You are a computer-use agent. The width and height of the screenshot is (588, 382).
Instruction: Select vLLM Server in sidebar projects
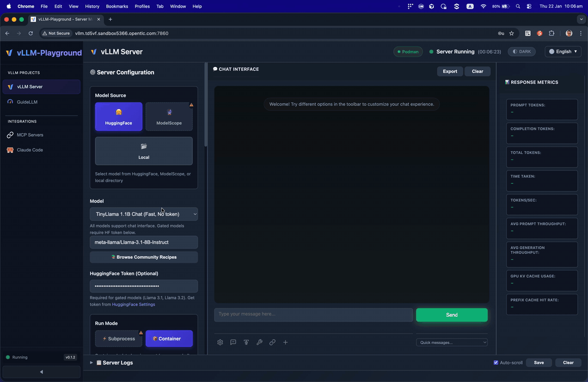[41, 87]
